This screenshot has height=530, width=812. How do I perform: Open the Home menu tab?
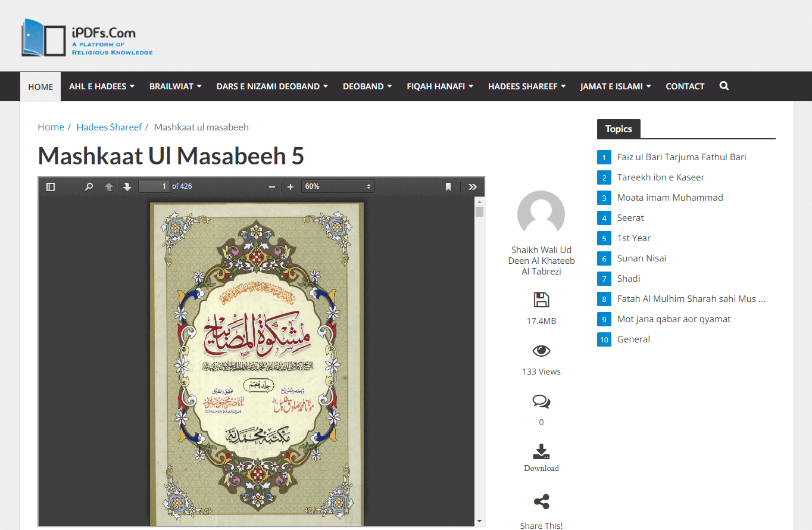[40, 86]
